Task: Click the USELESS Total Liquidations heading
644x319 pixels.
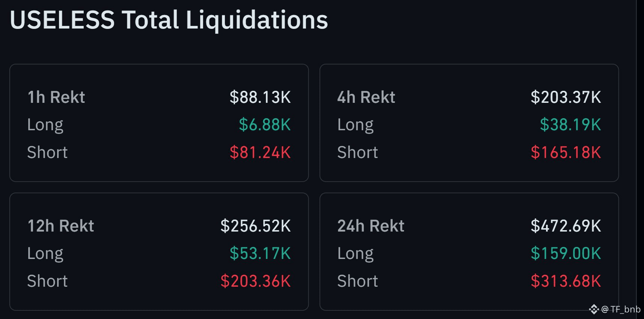Action: click(x=169, y=20)
